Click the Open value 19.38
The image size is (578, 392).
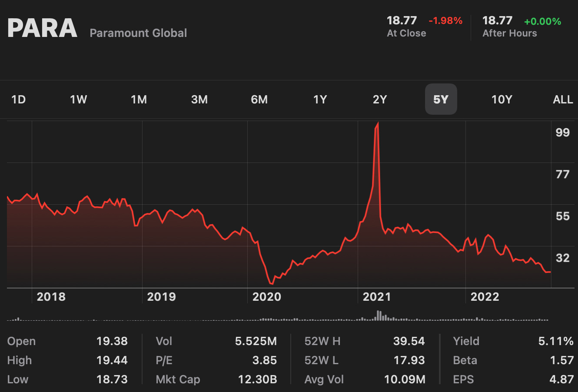click(x=112, y=341)
